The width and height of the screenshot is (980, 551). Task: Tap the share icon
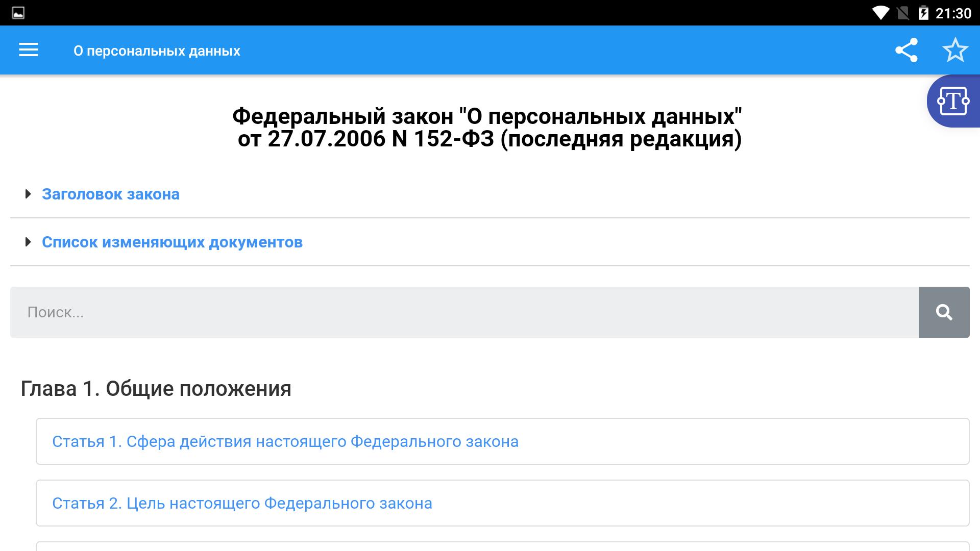[x=906, y=50]
